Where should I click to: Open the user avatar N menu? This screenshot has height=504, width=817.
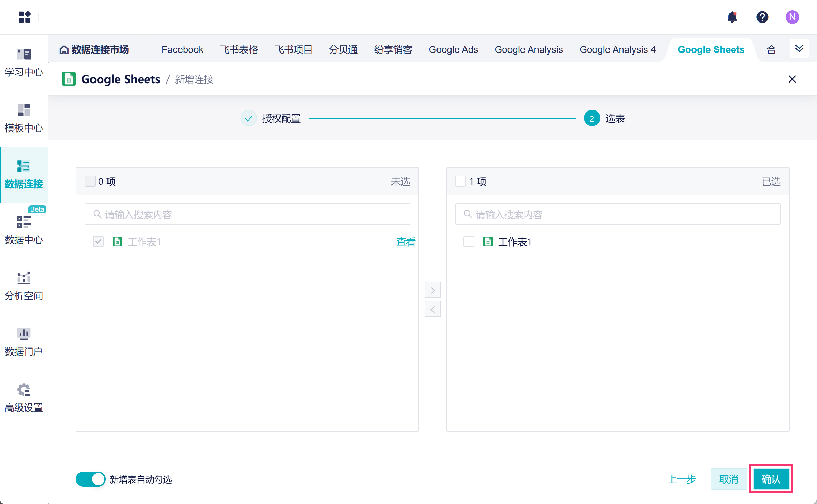tap(792, 17)
